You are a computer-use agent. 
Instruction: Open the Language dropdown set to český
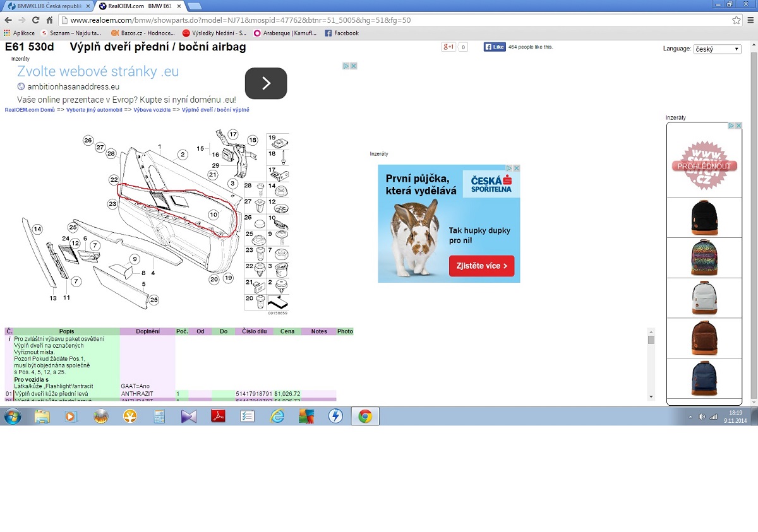click(717, 49)
